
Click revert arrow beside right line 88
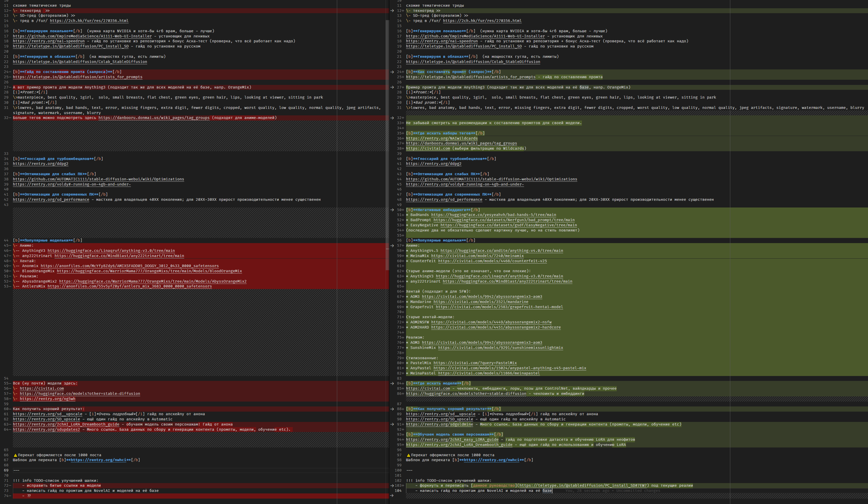click(x=392, y=409)
